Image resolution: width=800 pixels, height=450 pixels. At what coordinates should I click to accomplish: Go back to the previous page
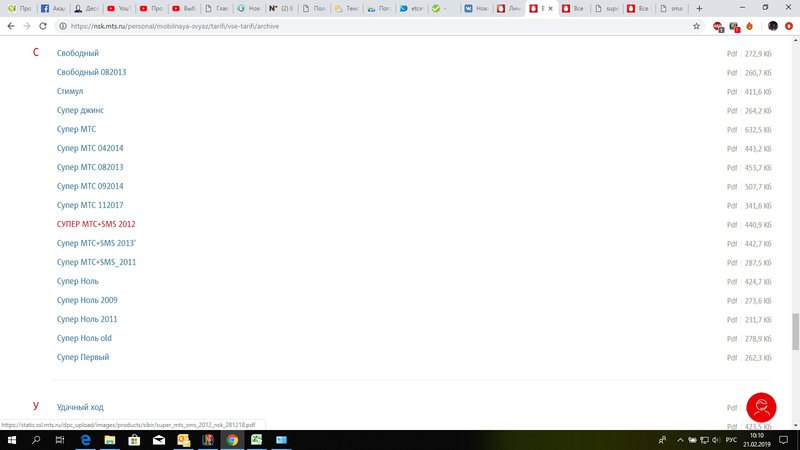click(x=11, y=26)
